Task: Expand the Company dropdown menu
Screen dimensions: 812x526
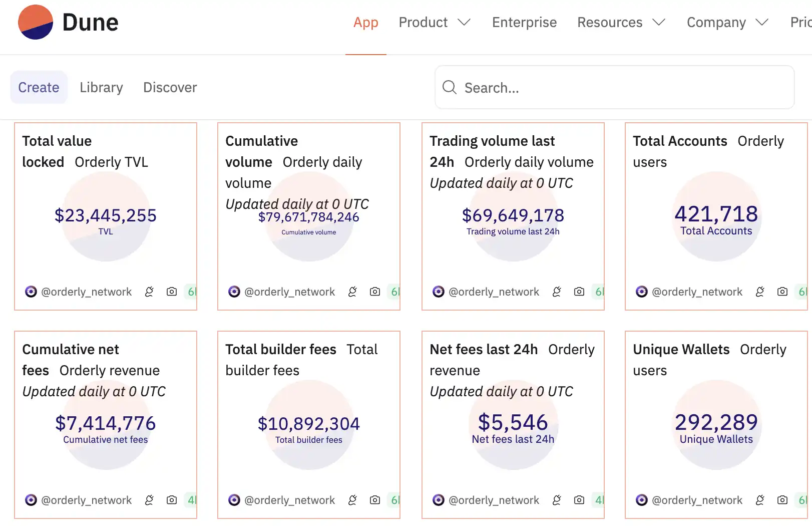Action: [727, 23]
